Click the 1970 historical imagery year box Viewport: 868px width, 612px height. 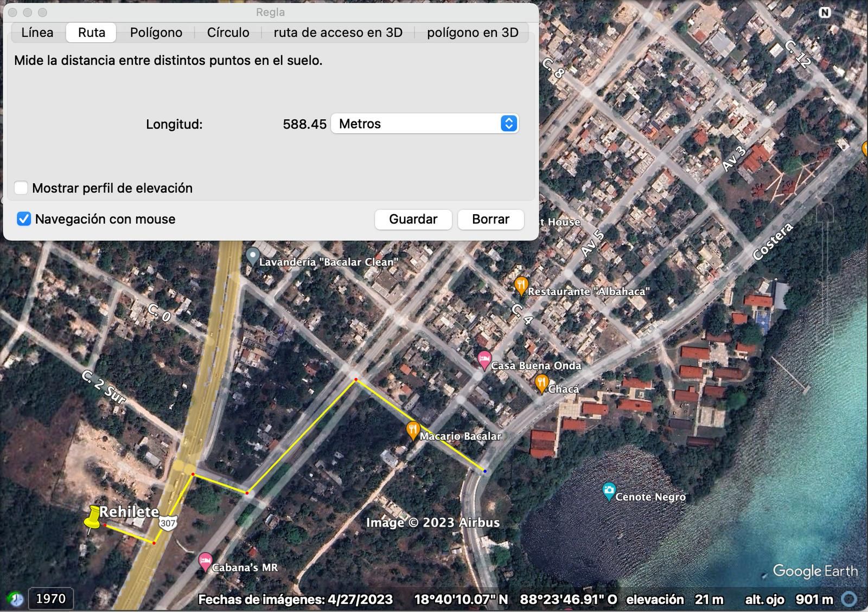click(51, 599)
